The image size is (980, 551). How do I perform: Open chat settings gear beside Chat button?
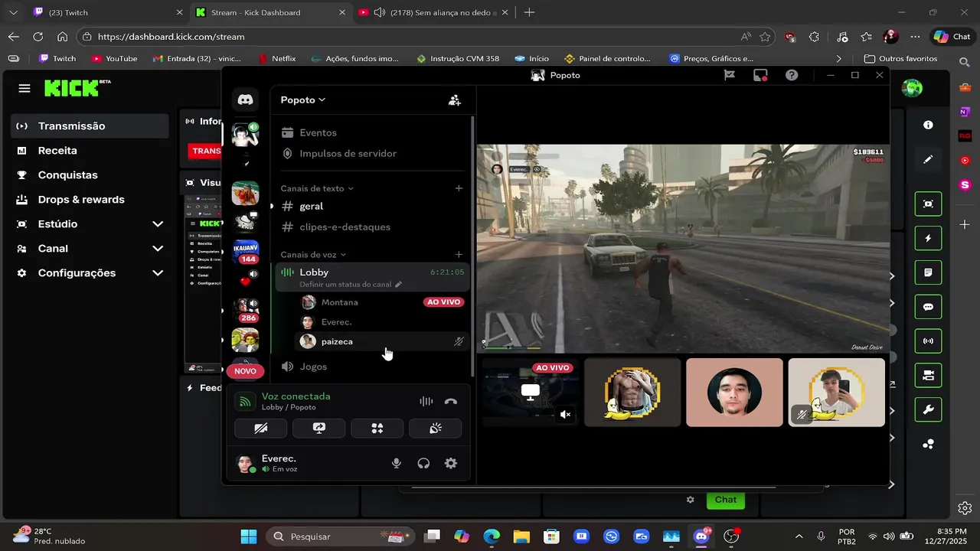(690, 500)
